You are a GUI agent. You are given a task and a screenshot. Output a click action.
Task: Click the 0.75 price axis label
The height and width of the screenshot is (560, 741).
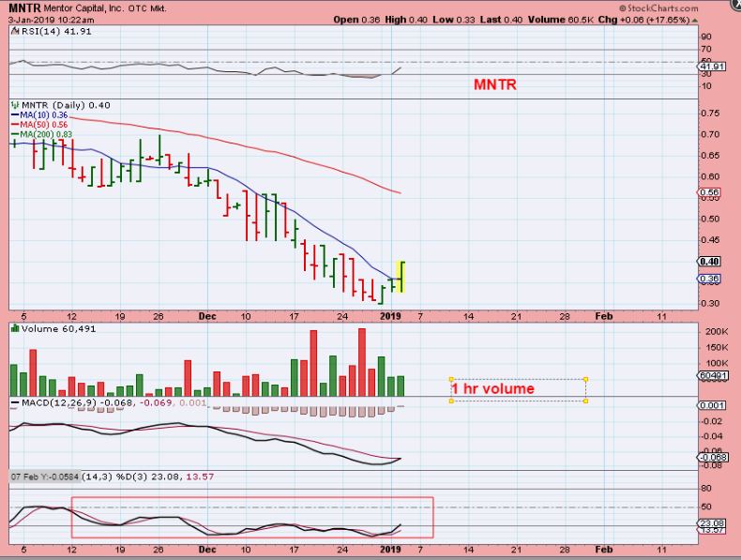710,114
